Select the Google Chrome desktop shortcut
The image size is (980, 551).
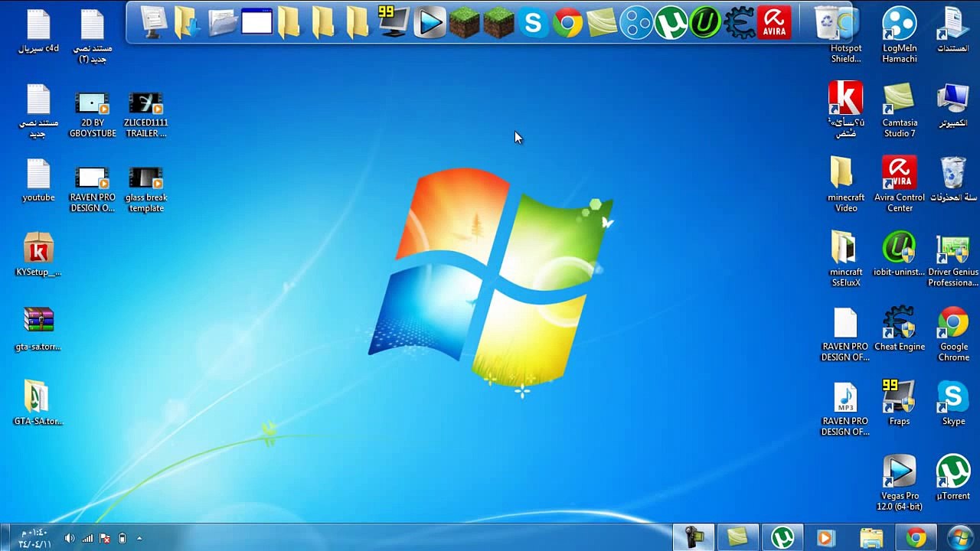[953, 334]
